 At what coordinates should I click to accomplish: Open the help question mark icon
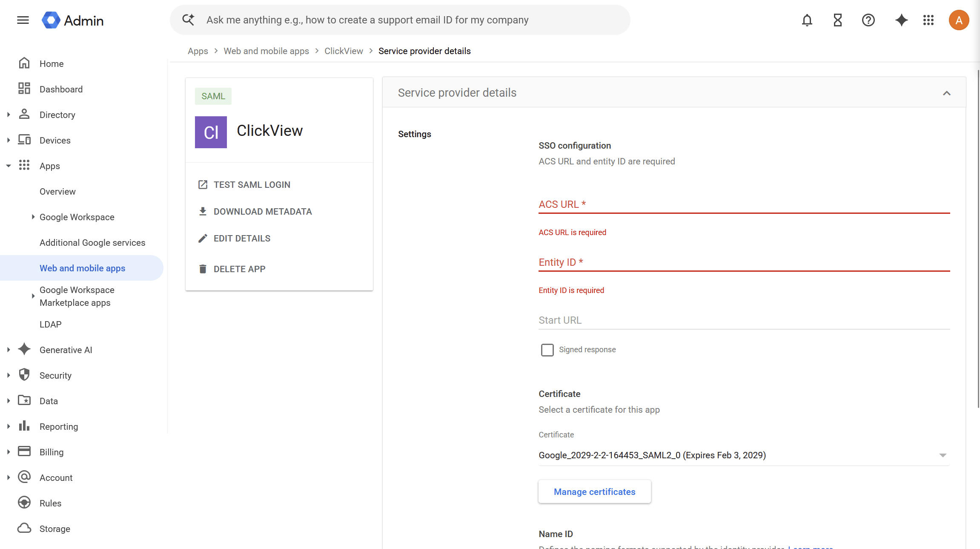[868, 20]
